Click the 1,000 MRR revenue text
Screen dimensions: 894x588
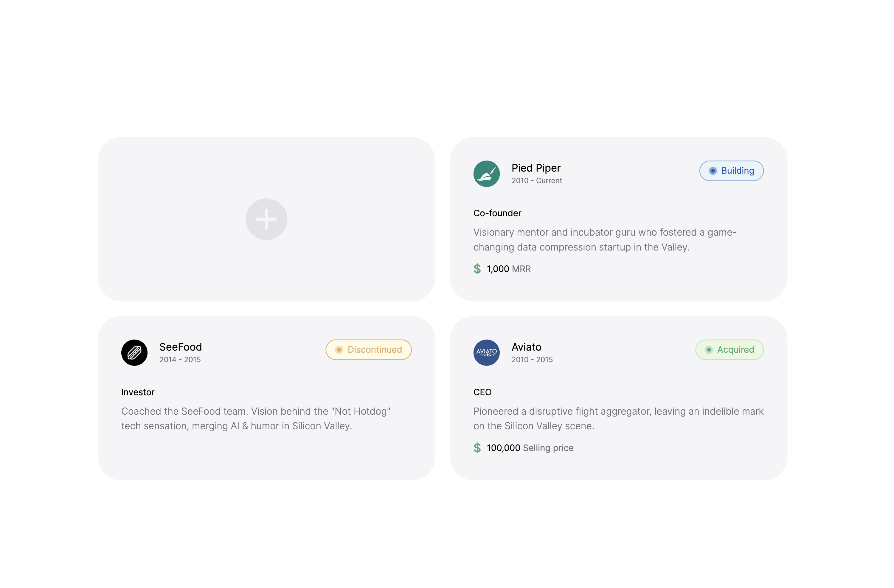(509, 269)
